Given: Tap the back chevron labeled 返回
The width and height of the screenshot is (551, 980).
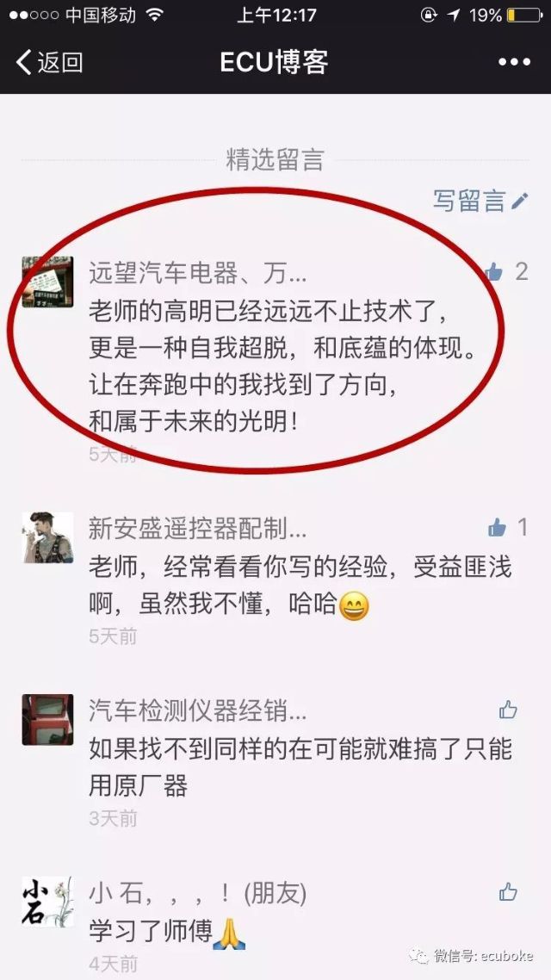Looking at the screenshot, I should pyautogui.click(x=49, y=63).
